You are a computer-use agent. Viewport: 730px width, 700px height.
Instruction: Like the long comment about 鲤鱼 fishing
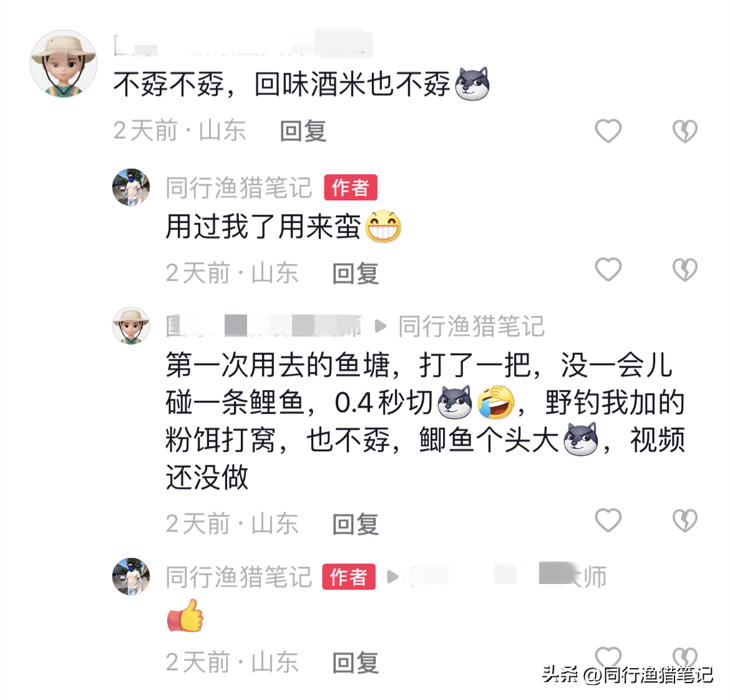tap(608, 520)
